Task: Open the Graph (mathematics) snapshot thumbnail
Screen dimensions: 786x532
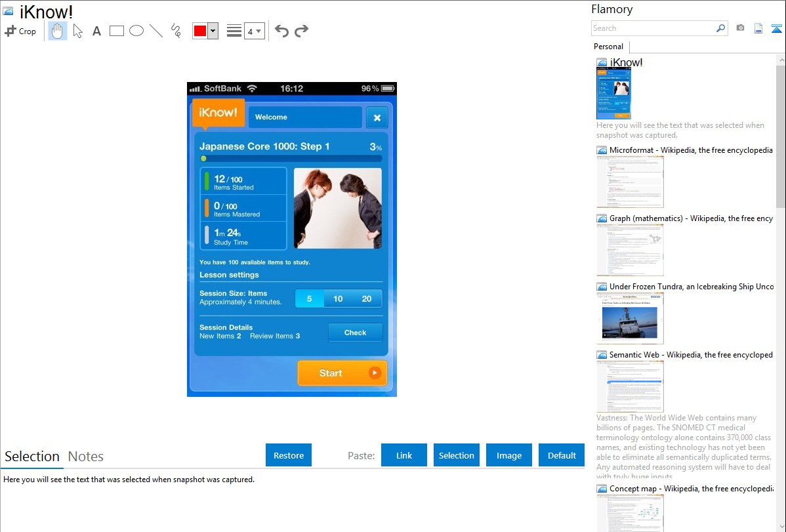Action: coord(630,250)
